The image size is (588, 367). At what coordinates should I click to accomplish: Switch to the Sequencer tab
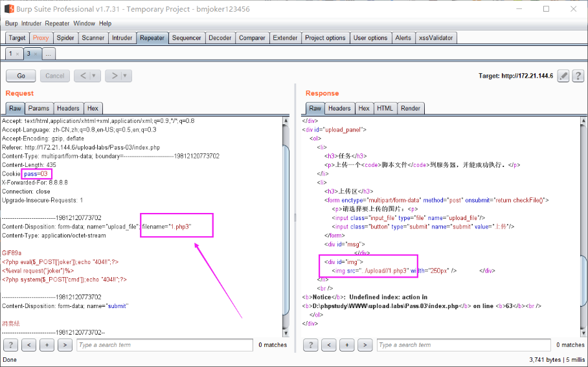tap(187, 38)
